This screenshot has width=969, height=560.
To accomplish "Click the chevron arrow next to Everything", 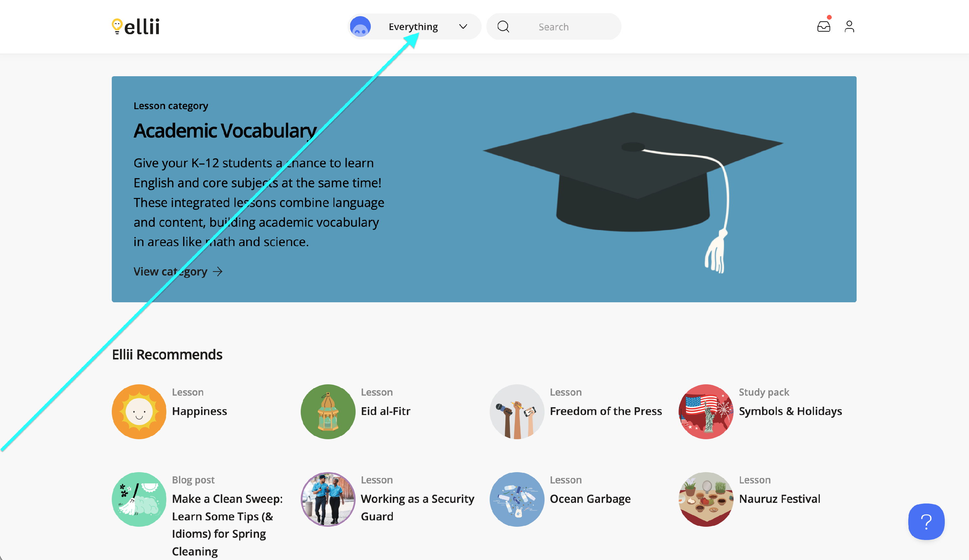I will (464, 26).
